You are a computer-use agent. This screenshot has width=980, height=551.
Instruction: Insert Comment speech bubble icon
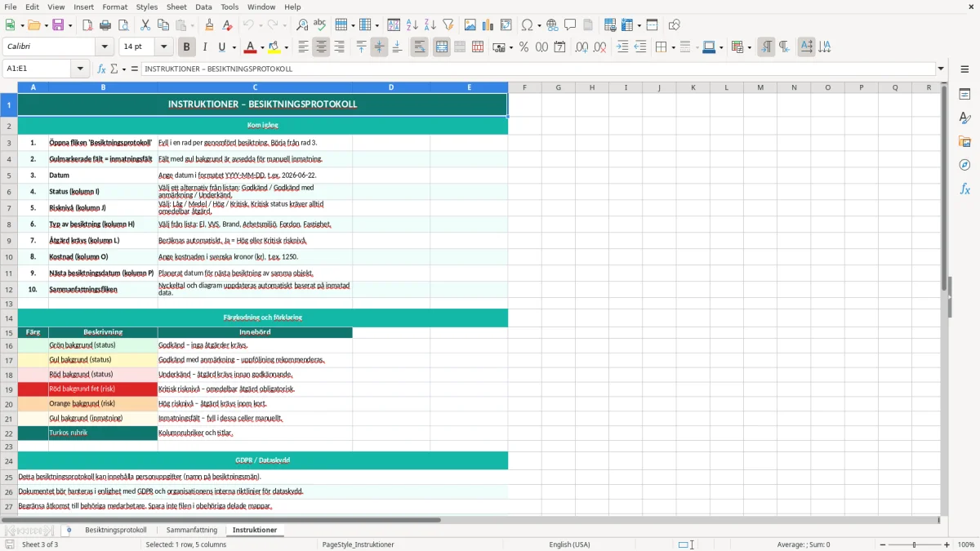coord(570,25)
